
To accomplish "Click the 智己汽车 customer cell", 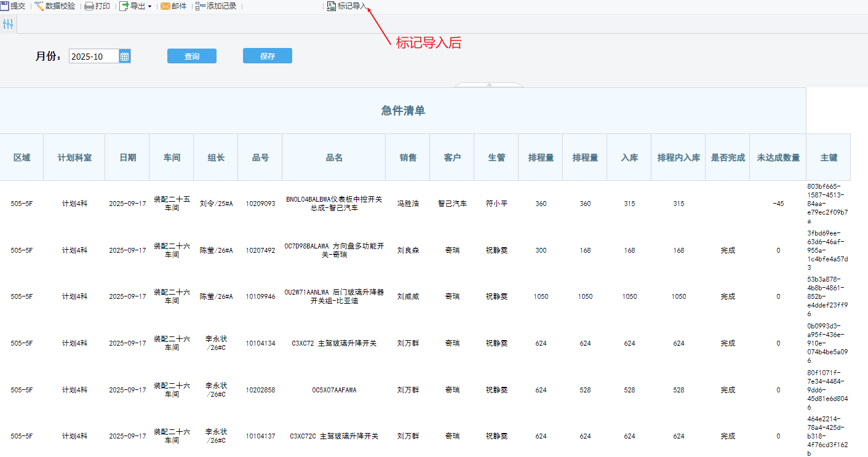I will pyautogui.click(x=452, y=204).
